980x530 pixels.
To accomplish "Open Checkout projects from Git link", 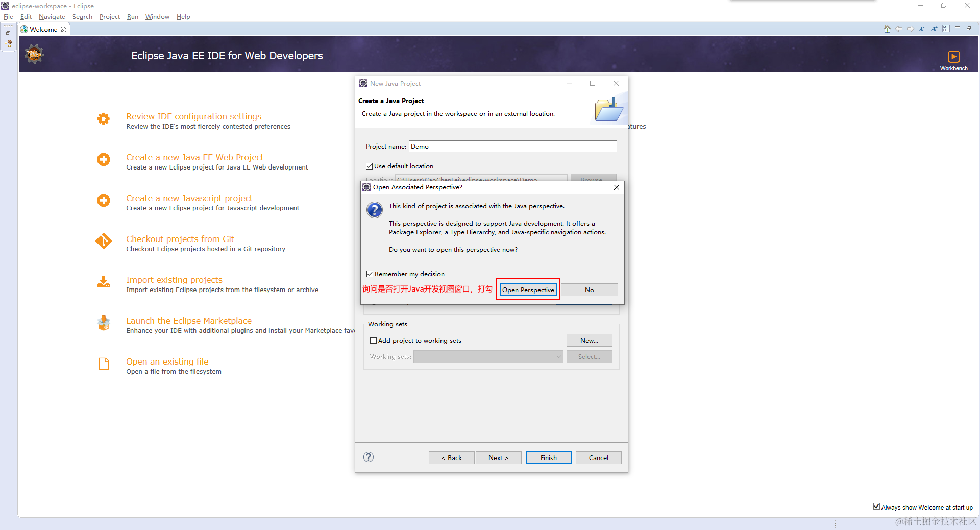I will pyautogui.click(x=180, y=239).
